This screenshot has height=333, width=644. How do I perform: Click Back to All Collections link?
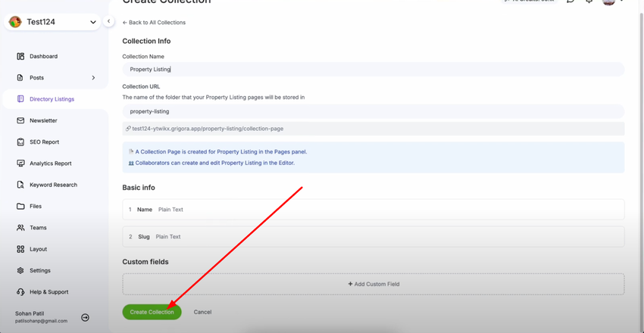[x=154, y=23]
